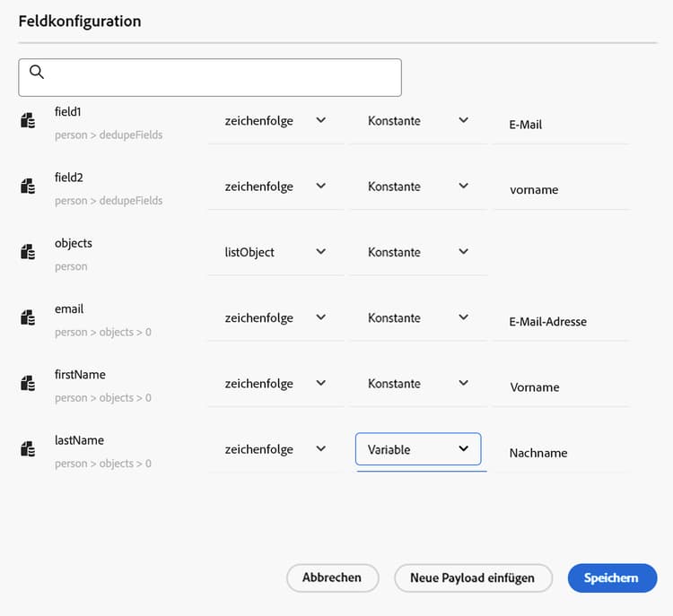Screen dimensions: 673x616
Task: Click the firstName row data icon
Action: click(28, 383)
